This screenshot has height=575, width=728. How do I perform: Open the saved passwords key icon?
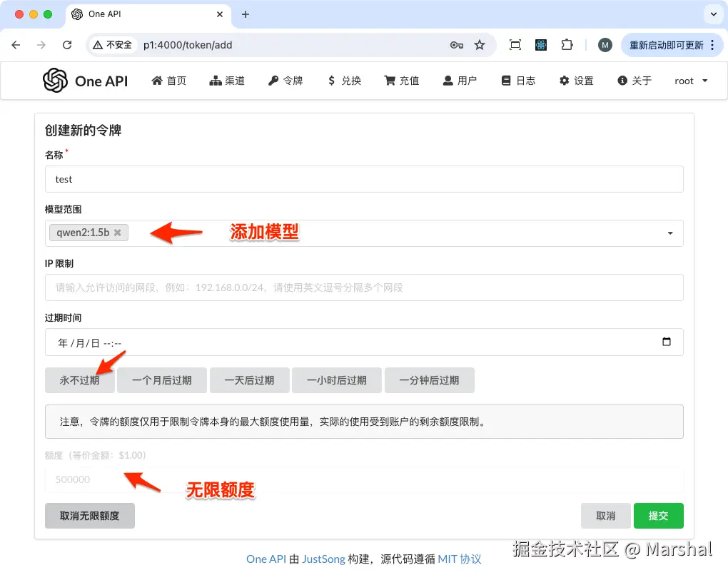(456, 45)
